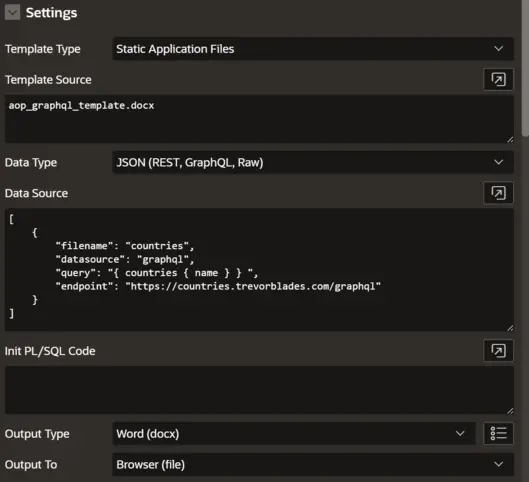Collapse the Settings section chevron

click(x=12, y=12)
